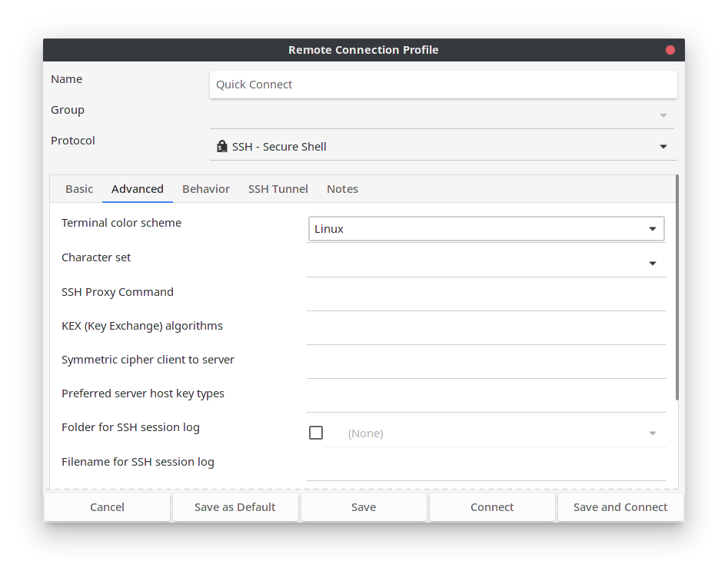Open the Behavior tab

coord(206,189)
